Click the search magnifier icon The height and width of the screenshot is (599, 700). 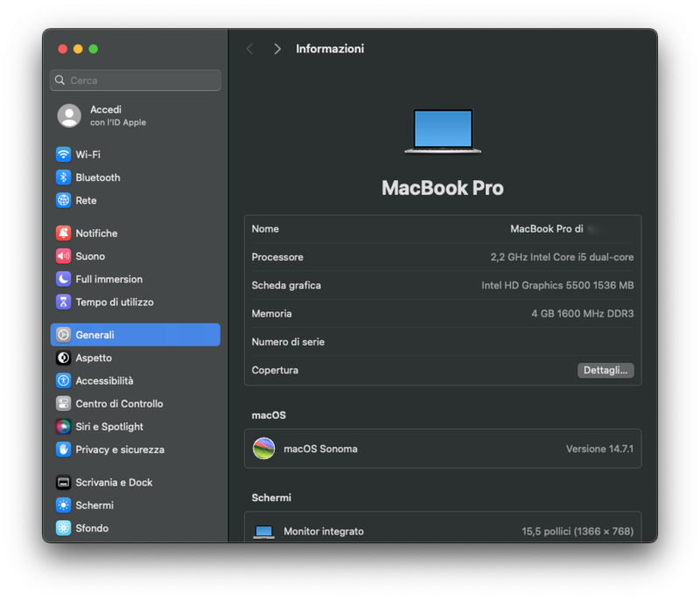pyautogui.click(x=59, y=80)
